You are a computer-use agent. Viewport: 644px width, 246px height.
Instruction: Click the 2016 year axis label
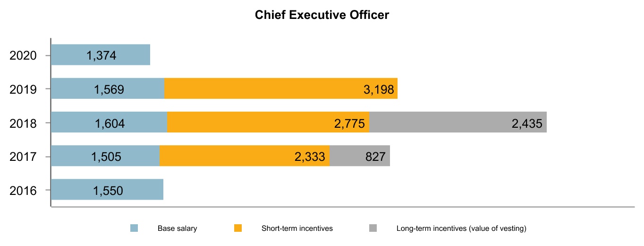coord(23,190)
